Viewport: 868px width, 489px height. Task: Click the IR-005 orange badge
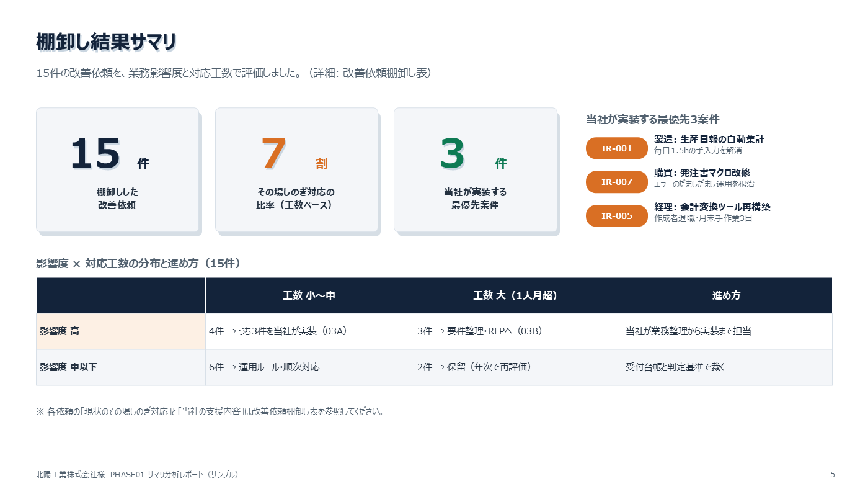pos(616,216)
